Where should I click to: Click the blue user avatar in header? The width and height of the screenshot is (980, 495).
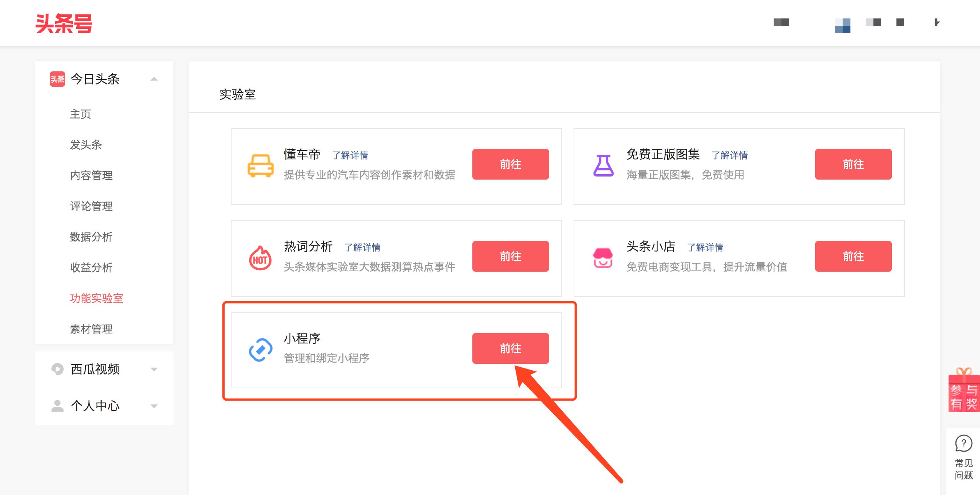tap(843, 25)
